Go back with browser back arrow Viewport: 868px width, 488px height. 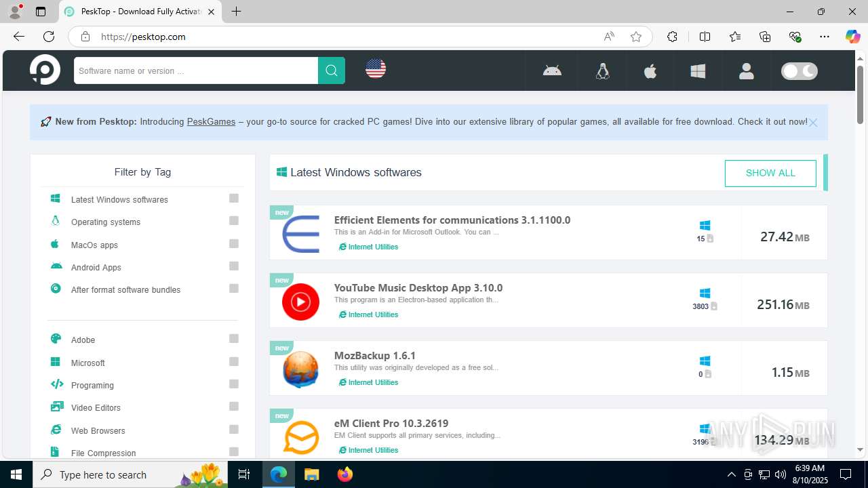coord(19,37)
